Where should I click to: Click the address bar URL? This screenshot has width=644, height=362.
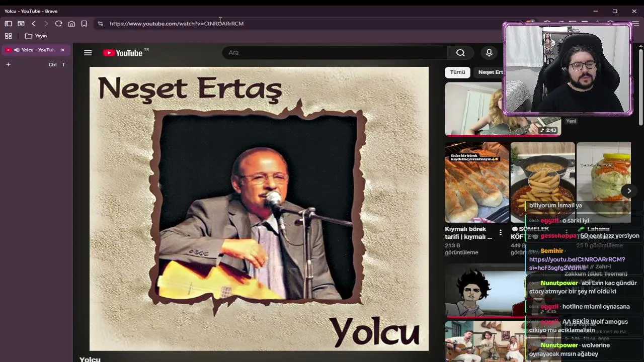[x=177, y=24]
